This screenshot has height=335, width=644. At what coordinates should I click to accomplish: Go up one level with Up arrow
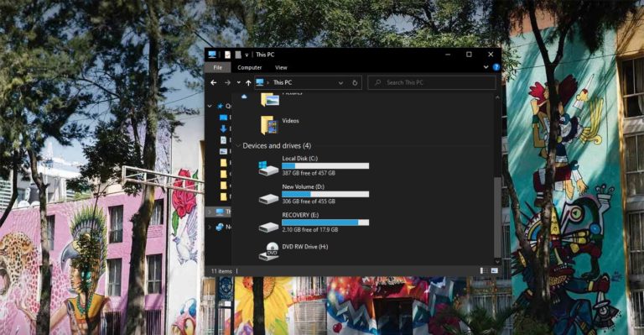click(248, 82)
